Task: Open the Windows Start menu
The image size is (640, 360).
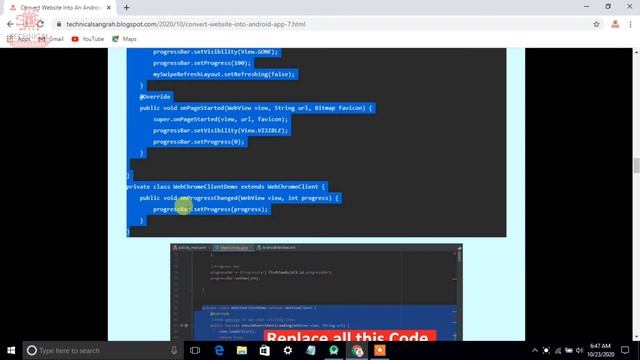Action: (x=11, y=350)
